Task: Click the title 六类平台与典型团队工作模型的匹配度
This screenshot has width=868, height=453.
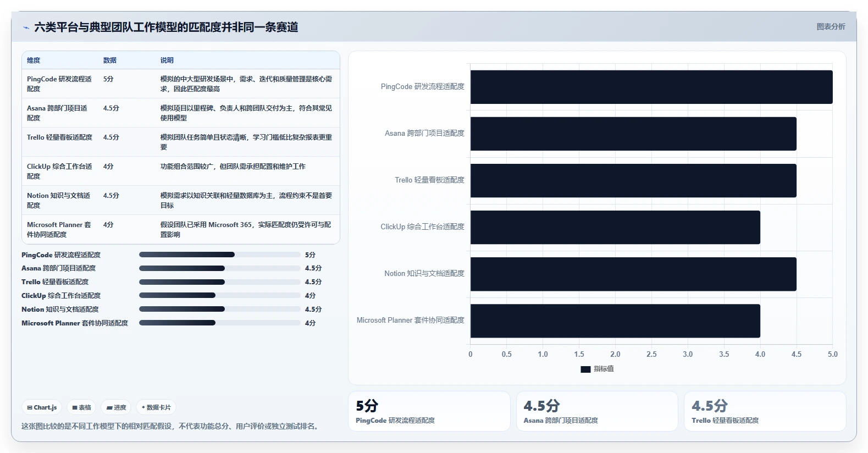Action: (166, 27)
